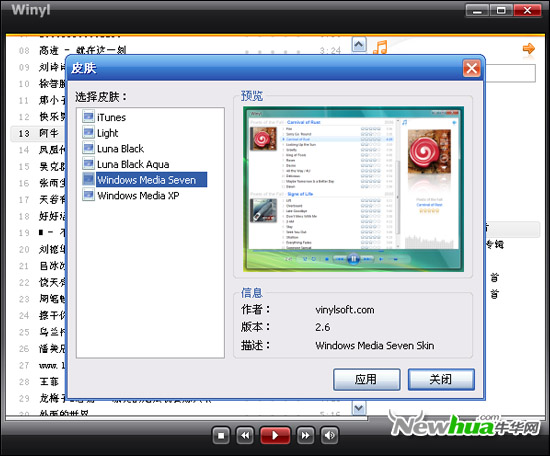Click the Luna Black skin icon
Viewport: 550px width, 456px height.
88,148
